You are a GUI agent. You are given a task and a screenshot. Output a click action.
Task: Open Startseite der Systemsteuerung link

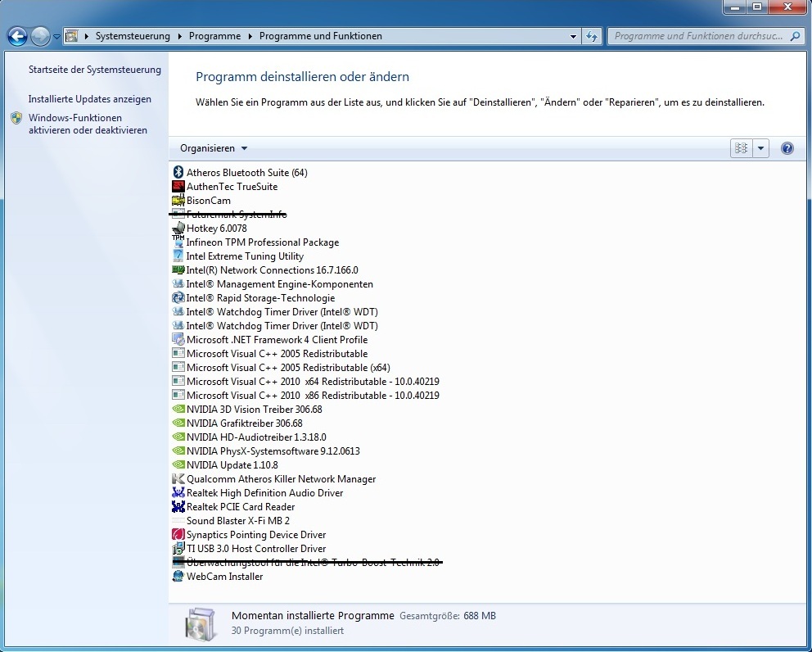tap(95, 70)
